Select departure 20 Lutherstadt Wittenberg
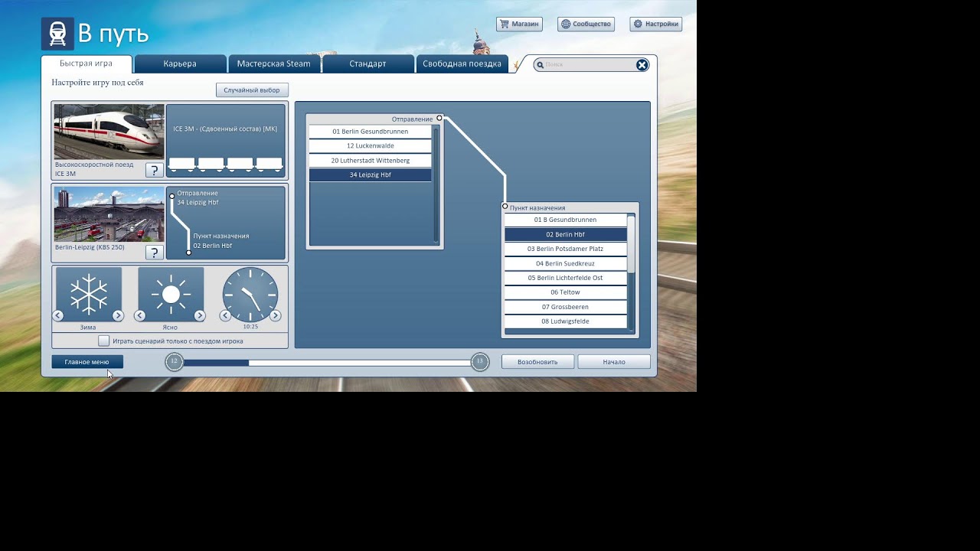This screenshot has width=980, height=551. pyautogui.click(x=371, y=161)
